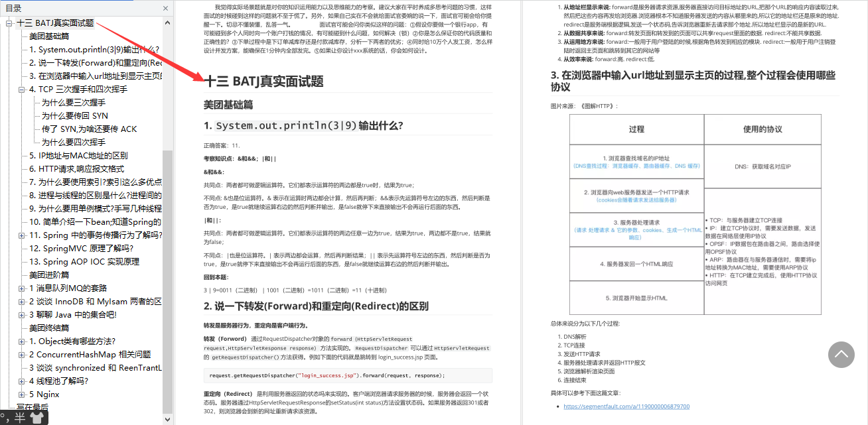This screenshot has width=868, height=425.
Task: Select 美团进阶篇 in the outline
Action: [49, 275]
